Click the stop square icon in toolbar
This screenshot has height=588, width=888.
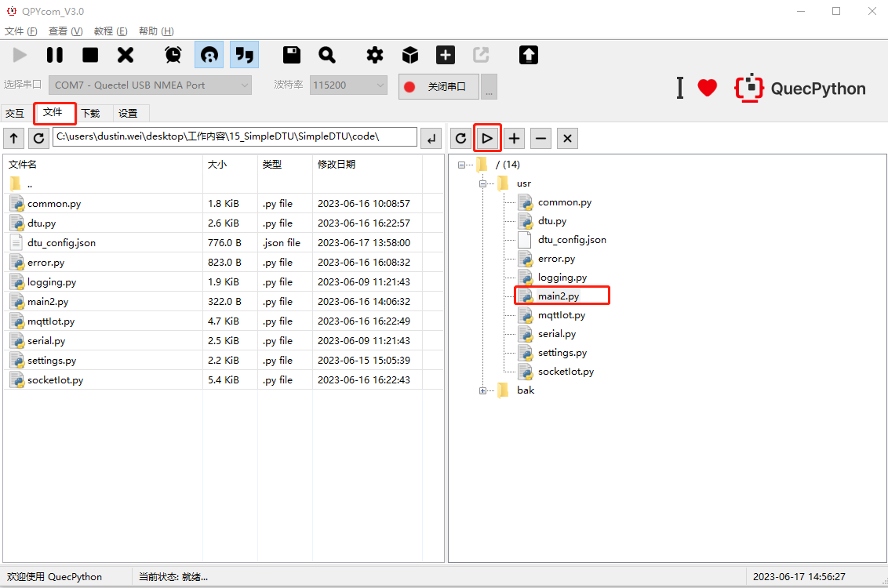[x=90, y=55]
